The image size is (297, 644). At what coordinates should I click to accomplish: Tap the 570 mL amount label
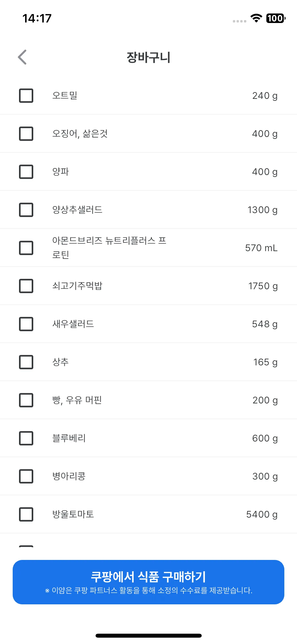(261, 248)
